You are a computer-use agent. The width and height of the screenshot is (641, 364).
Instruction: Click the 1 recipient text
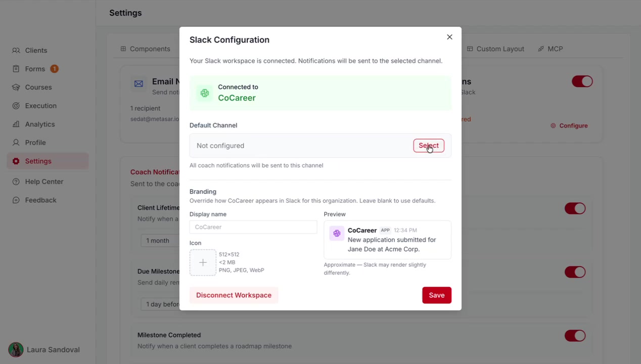point(145,108)
